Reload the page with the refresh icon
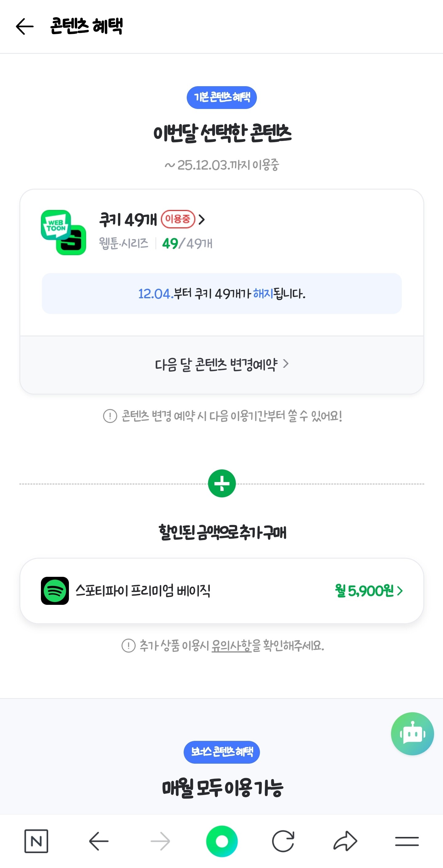 pos(283,841)
